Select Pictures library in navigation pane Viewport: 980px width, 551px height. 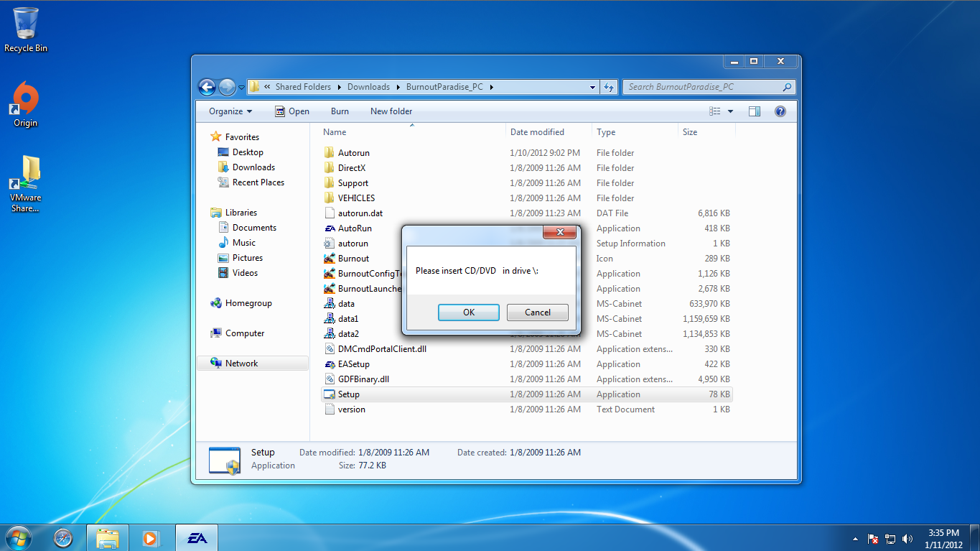tap(241, 258)
